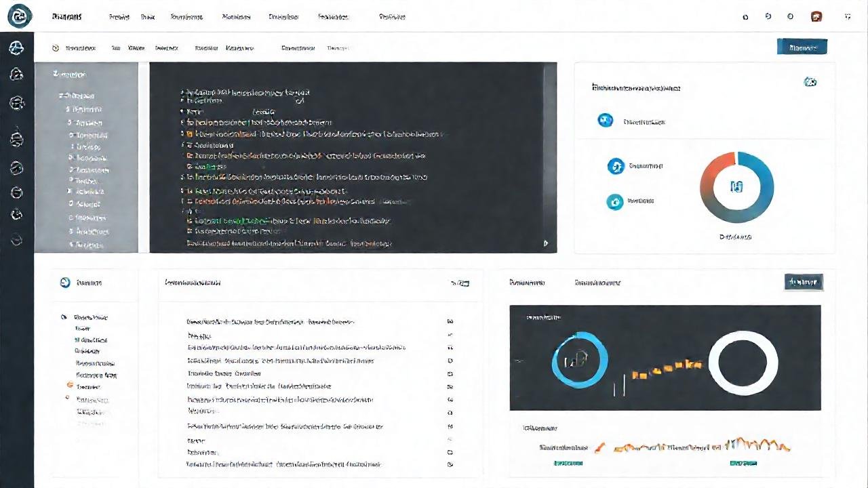868x488 pixels.
Task: Click the dotted grid icon beside the red avatar
Action: 848,16
